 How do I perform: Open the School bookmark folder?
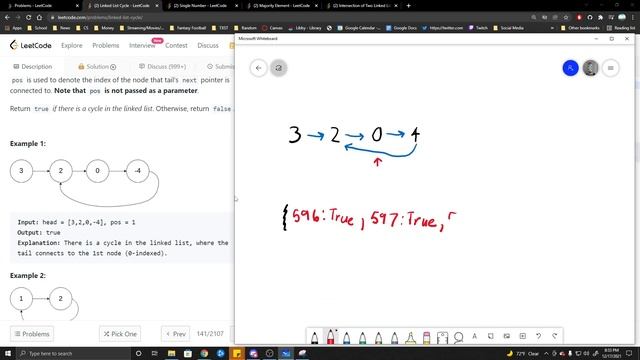[37, 28]
